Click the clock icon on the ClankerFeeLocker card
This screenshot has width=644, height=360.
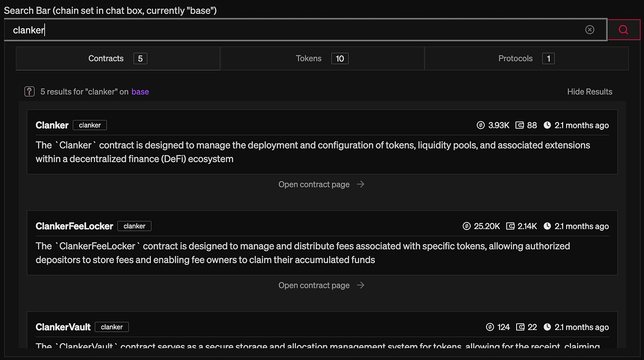pos(547,226)
